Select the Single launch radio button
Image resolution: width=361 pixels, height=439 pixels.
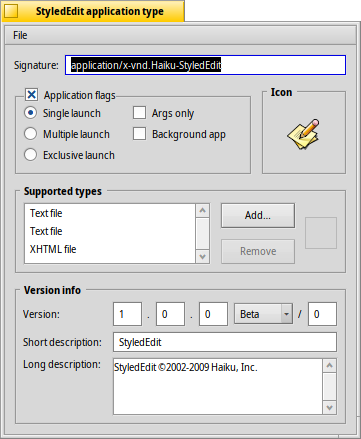click(x=30, y=113)
